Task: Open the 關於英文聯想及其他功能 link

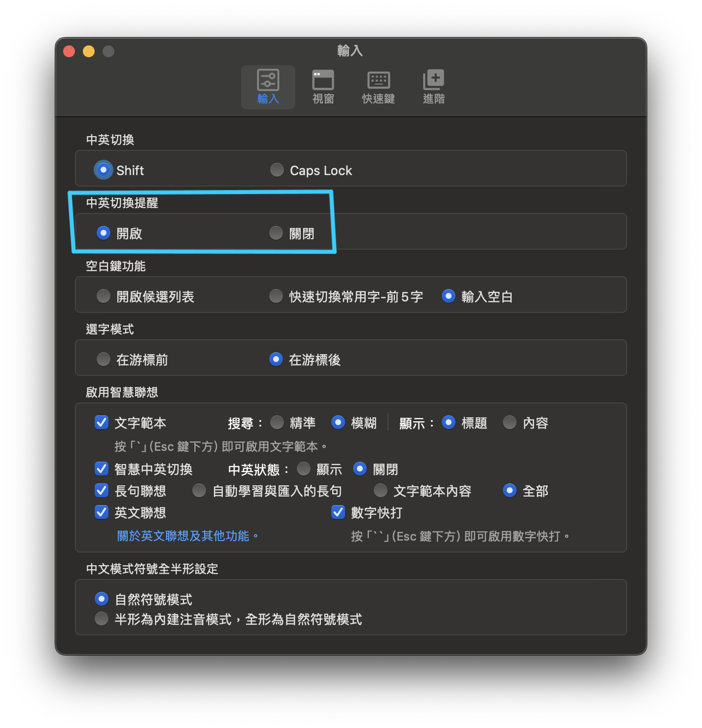Action: 187,536
